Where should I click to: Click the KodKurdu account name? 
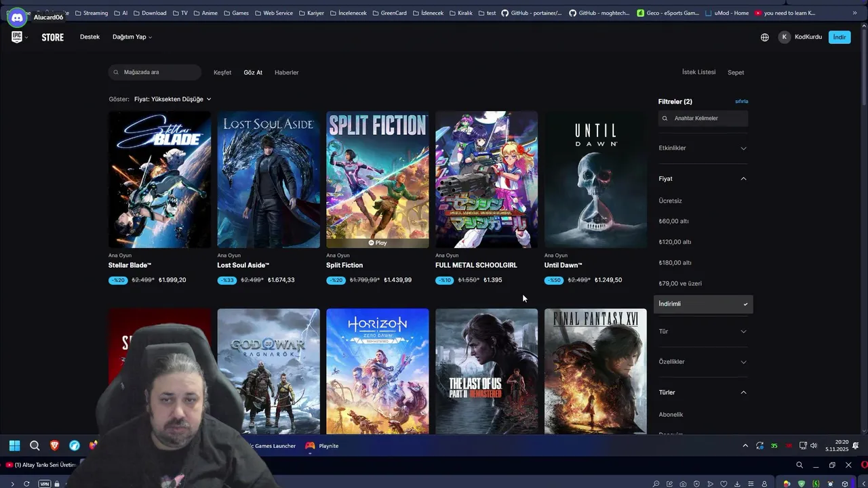[808, 37]
